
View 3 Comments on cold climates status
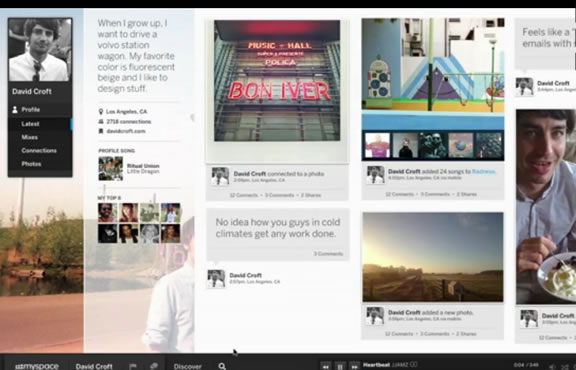(328, 254)
